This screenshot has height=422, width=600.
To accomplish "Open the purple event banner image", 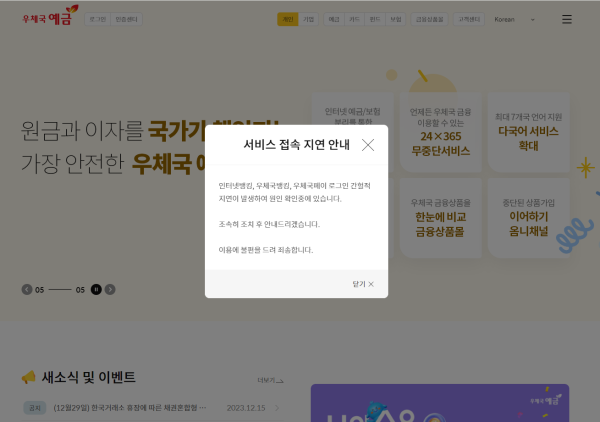I will click(x=440, y=403).
